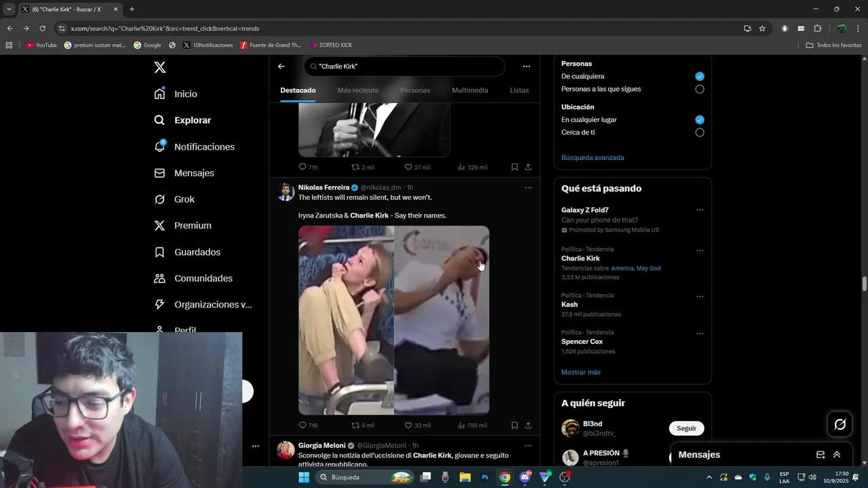Open Organizaciones verificadas in the sidebar
Screen dimensions: 868x488
pos(203,304)
